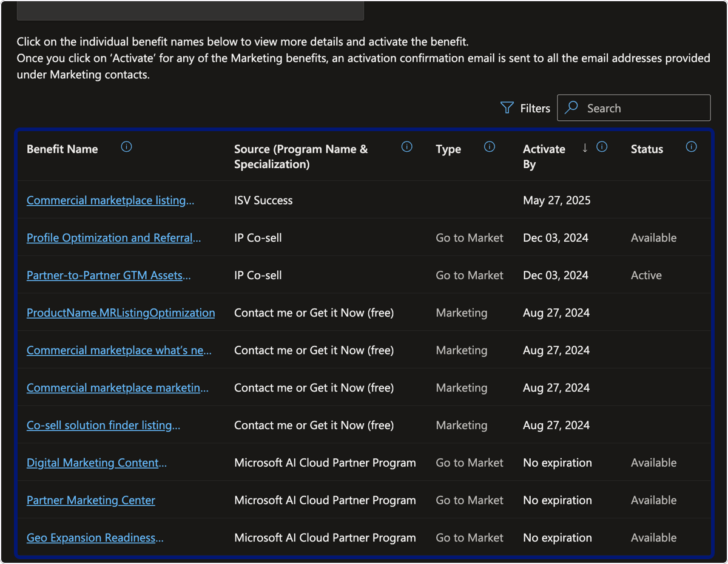728x564 pixels.
Task: Click No expiration in Partner Marketing Center row
Action: [x=558, y=500]
